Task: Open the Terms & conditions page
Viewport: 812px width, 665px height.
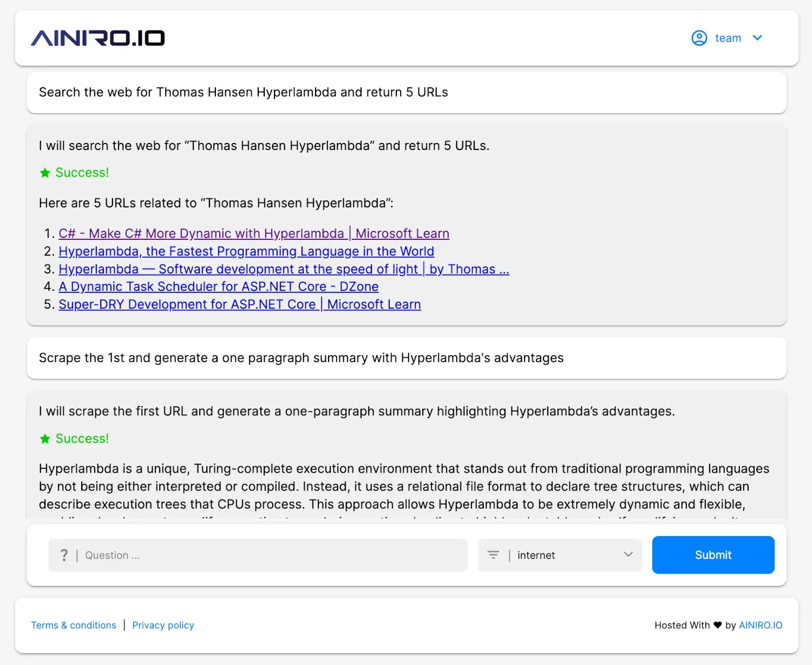Action: 74,625
